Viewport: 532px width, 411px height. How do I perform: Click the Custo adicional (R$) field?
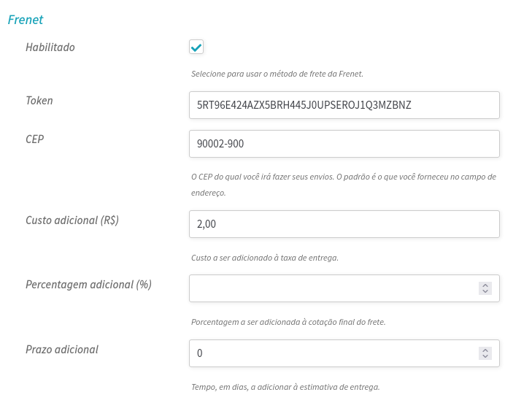coord(343,224)
